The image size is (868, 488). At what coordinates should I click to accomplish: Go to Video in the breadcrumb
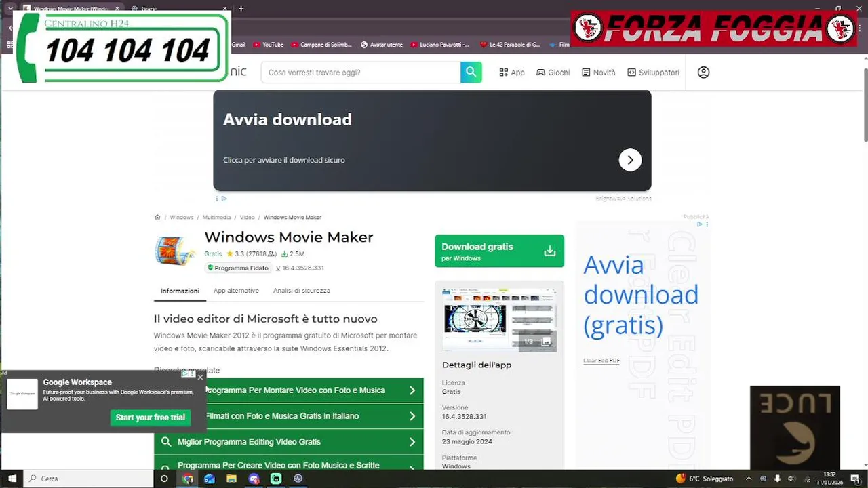pos(247,218)
